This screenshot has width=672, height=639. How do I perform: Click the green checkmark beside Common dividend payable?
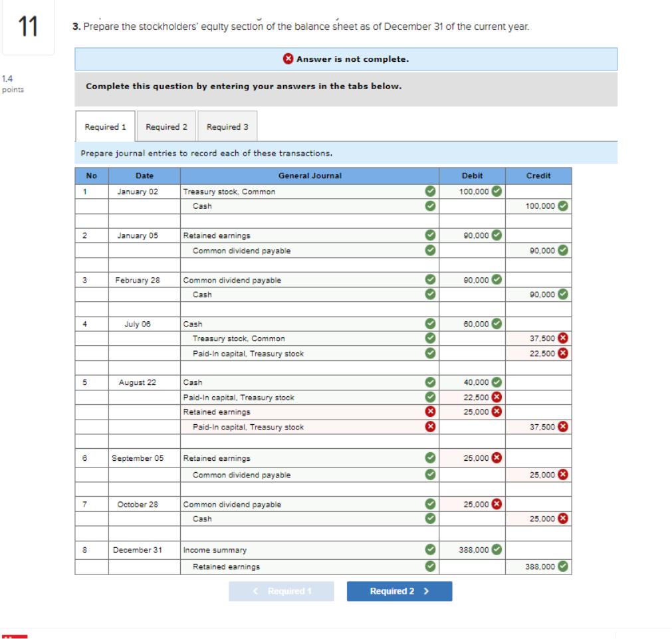[x=430, y=251]
